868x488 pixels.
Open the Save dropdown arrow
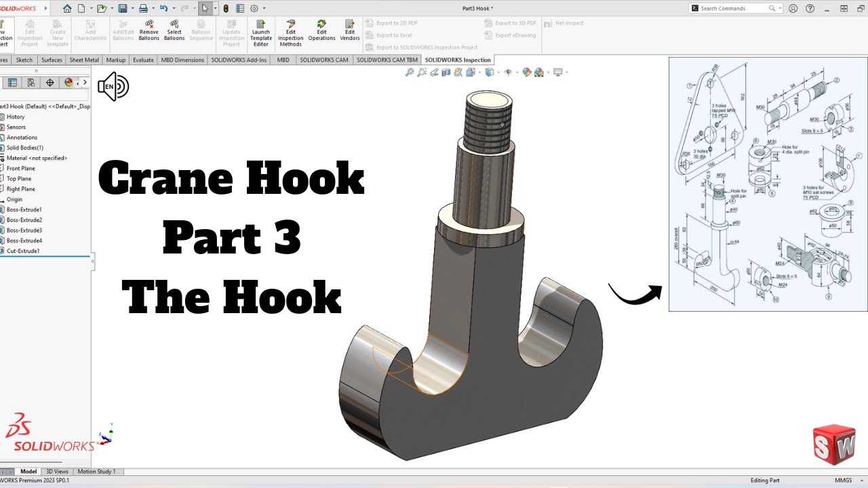[132, 8]
